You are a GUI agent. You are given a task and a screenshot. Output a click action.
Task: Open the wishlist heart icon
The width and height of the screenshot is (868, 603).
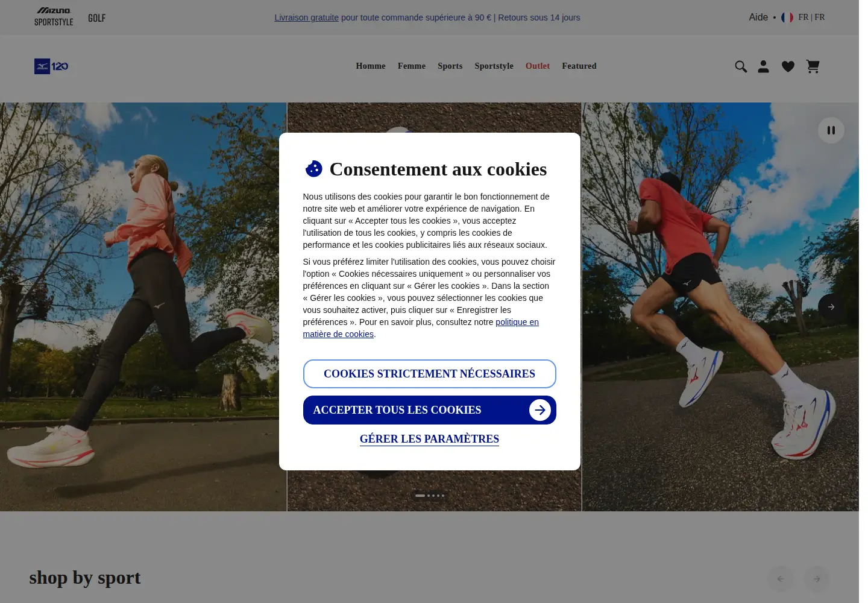[x=788, y=66]
